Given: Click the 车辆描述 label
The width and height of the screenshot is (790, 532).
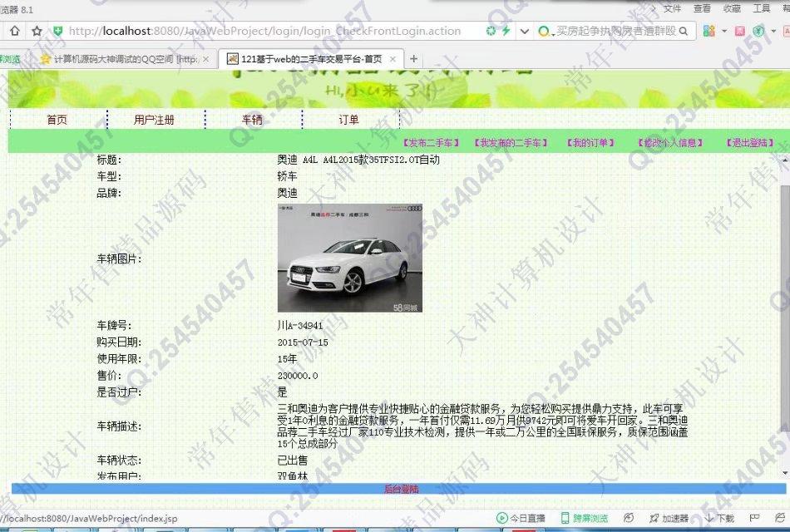Looking at the screenshot, I should click(120, 426).
